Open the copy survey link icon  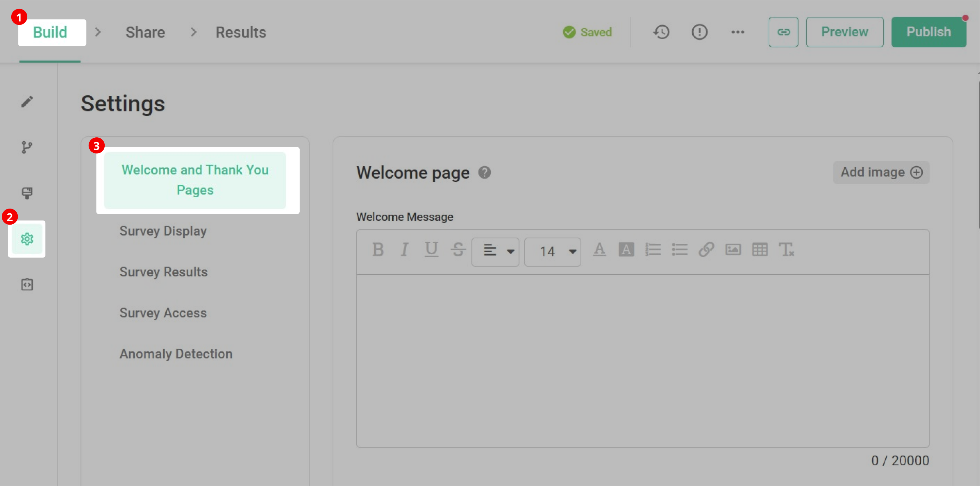783,32
